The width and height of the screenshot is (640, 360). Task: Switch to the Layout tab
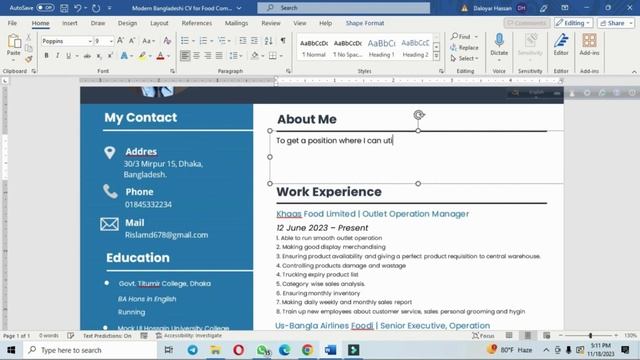click(x=159, y=23)
